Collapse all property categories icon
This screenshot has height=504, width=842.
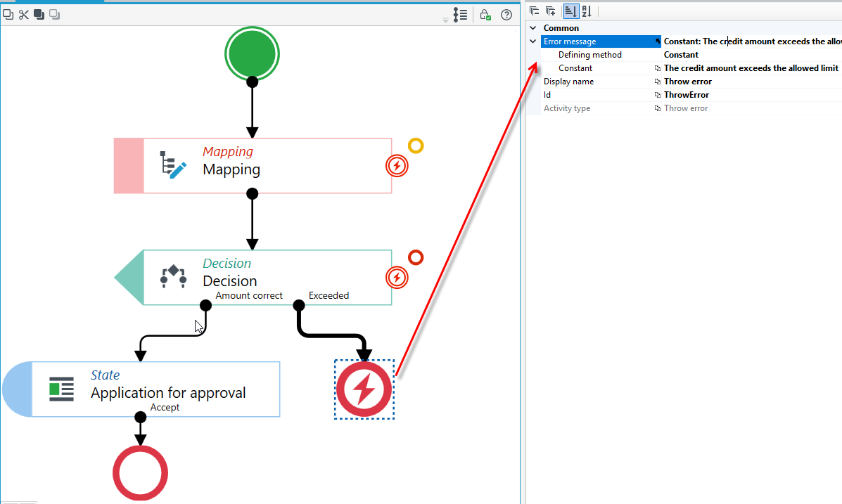(535, 11)
